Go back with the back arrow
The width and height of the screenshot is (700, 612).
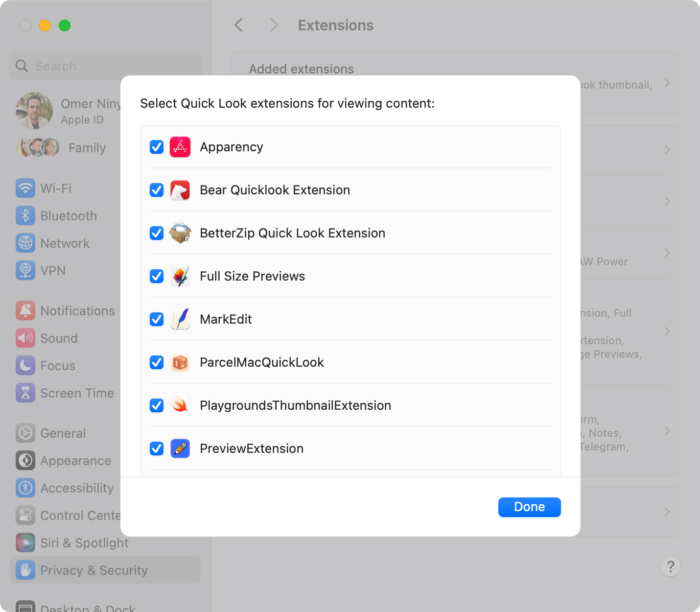pos(239,25)
